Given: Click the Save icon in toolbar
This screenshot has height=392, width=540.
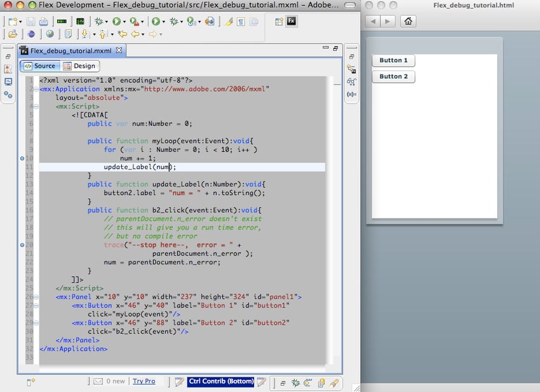Looking at the screenshot, I should tap(32, 22).
